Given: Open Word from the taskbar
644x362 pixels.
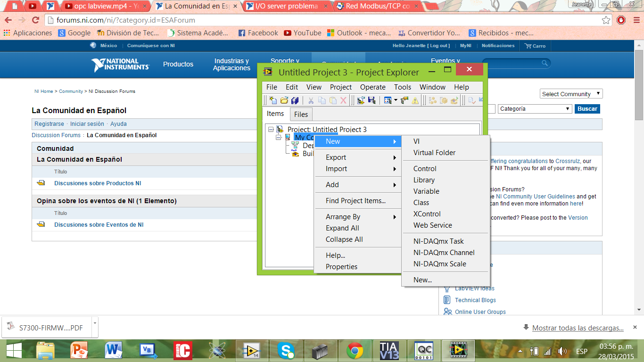Looking at the screenshot, I should (x=114, y=350).
